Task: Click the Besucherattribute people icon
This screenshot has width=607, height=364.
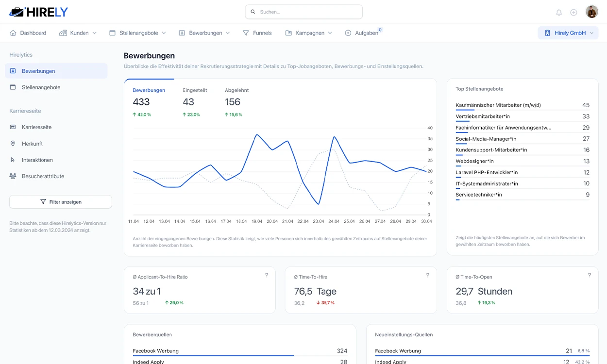Action: (x=14, y=176)
